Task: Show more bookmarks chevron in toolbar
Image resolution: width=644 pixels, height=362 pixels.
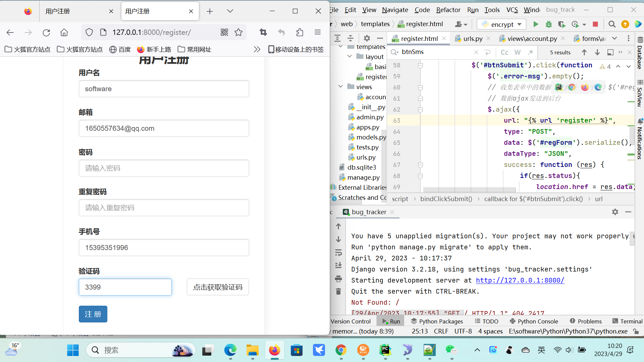Action: coord(257,49)
